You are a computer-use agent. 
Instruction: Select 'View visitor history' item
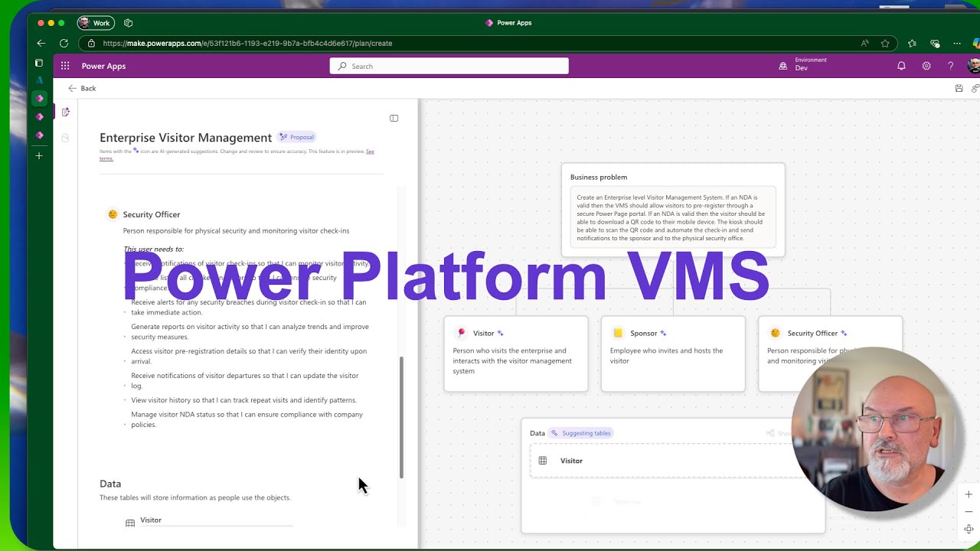point(243,399)
